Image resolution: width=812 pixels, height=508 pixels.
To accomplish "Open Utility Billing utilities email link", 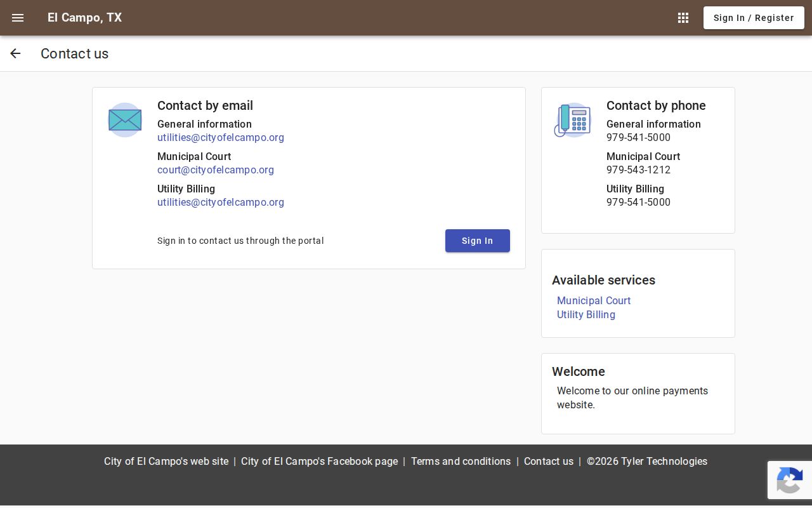I will 221,203.
